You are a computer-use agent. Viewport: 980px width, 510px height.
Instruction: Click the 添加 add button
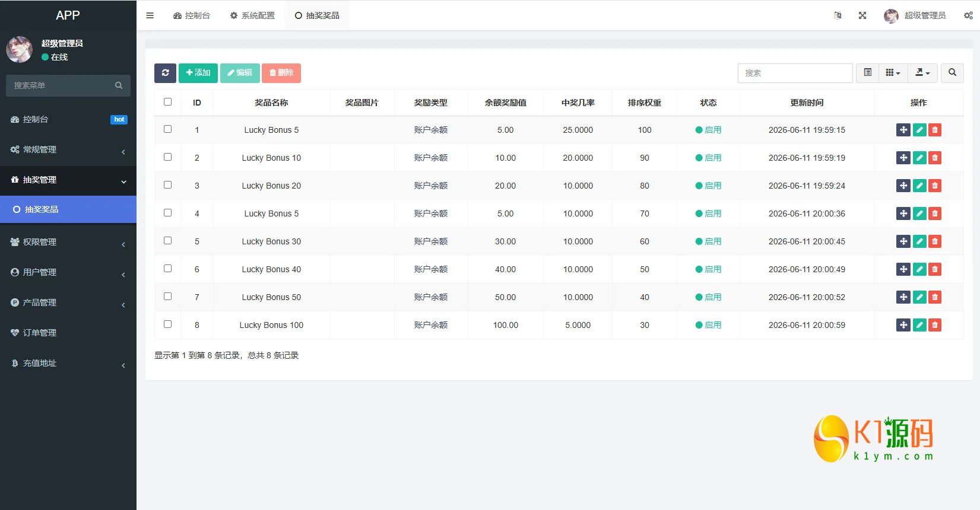coord(198,73)
